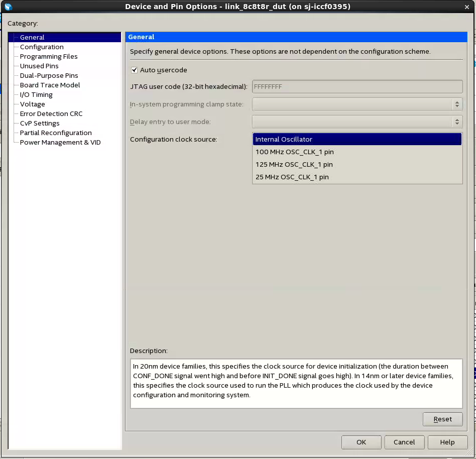
Task: Click the Configuration clock source label
Action: (174, 139)
